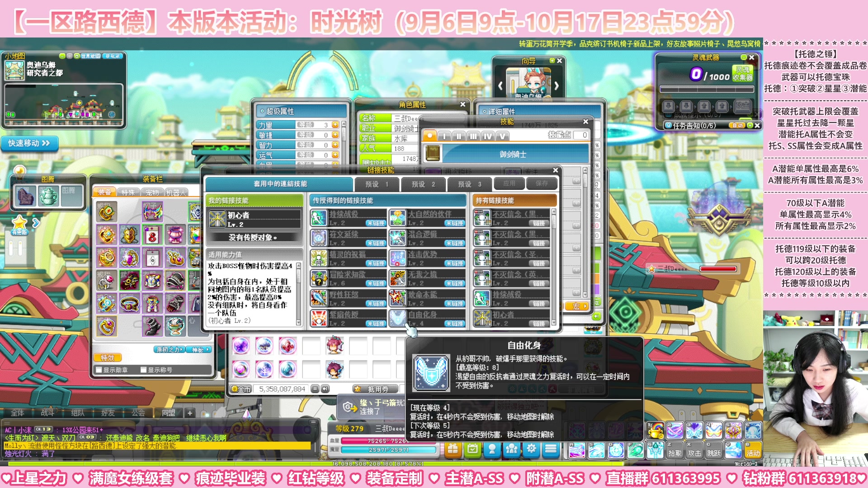
Task: Select the 致命本能 link skill icon
Action: tap(397, 298)
